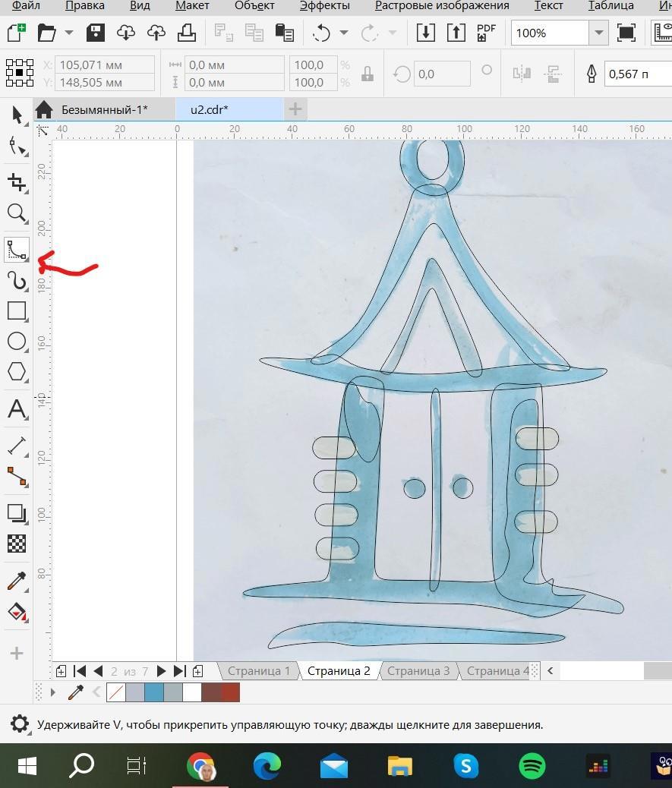Screen dimensions: 672x788
Task: Expand the Open file dropdown arrow
Action: [69, 33]
